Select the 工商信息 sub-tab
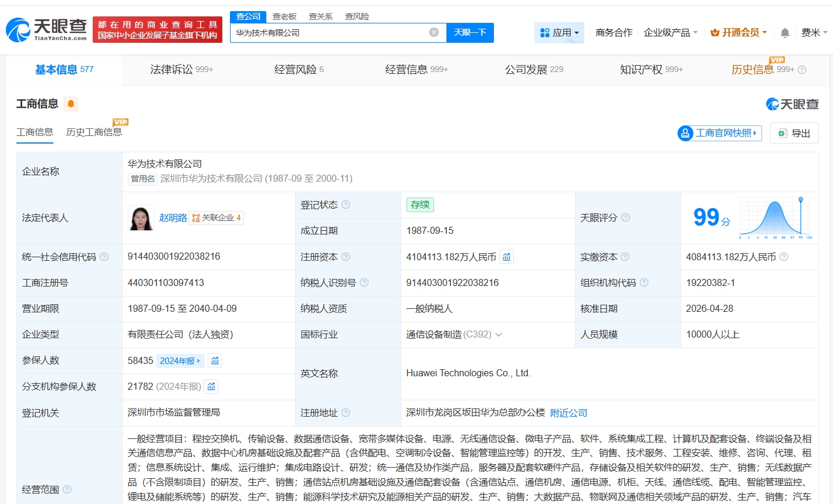Viewport: 833px width, 504px height. pyautogui.click(x=35, y=132)
